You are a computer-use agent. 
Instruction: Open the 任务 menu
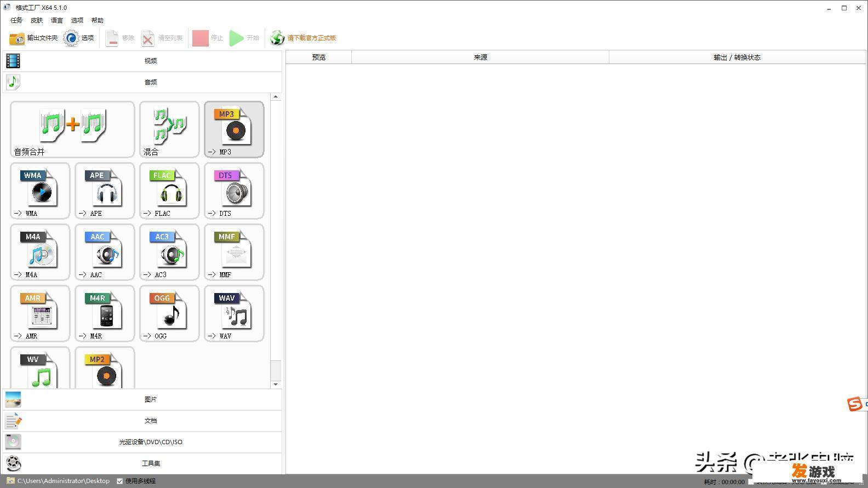click(16, 20)
